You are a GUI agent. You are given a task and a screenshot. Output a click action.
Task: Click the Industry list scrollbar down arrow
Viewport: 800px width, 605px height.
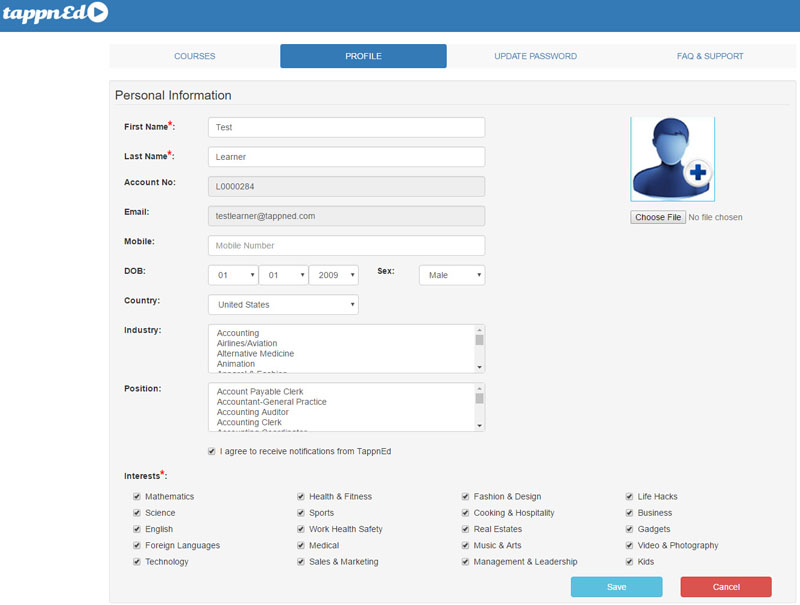480,367
